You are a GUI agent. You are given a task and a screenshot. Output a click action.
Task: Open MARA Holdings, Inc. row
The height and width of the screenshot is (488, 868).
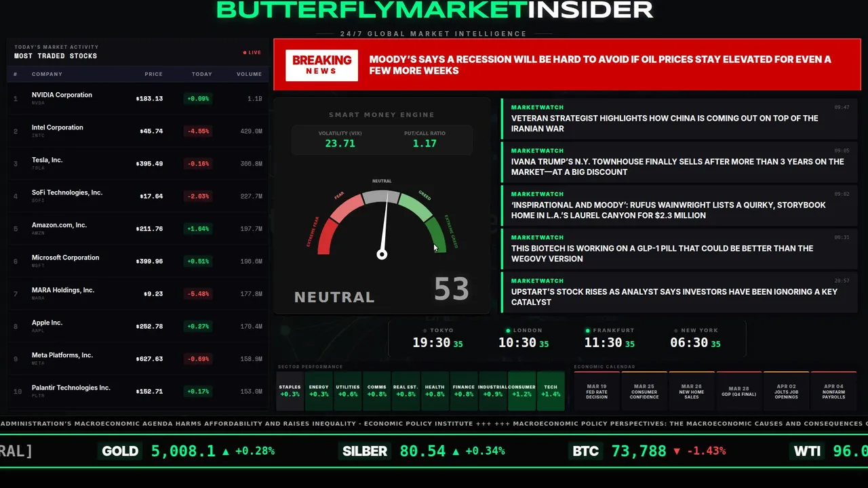138,293
